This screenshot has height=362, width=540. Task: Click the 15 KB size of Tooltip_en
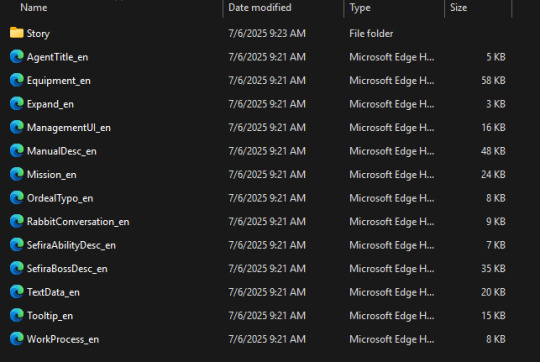[x=493, y=316]
